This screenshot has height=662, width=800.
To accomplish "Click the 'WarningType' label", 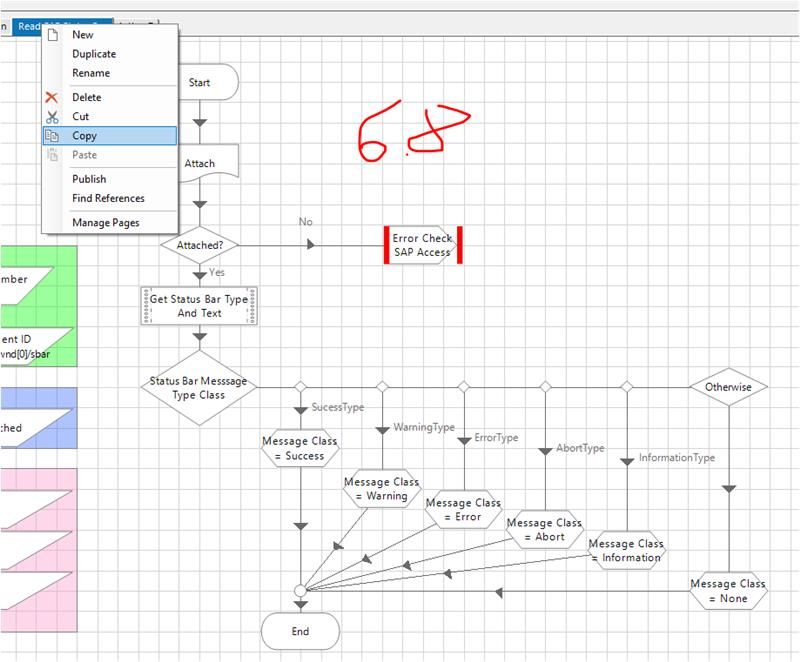I will pyautogui.click(x=424, y=427).
